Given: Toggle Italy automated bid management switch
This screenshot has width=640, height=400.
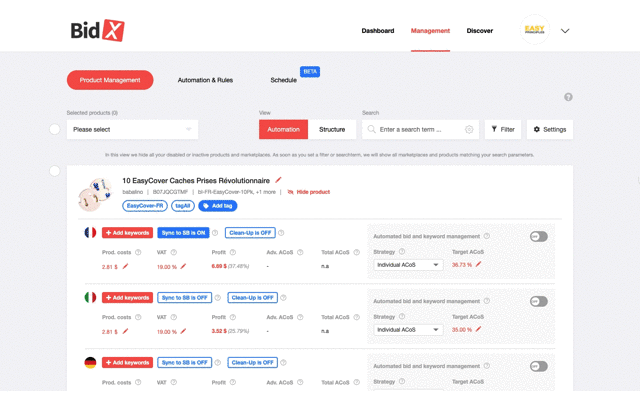Looking at the screenshot, I should [539, 301].
